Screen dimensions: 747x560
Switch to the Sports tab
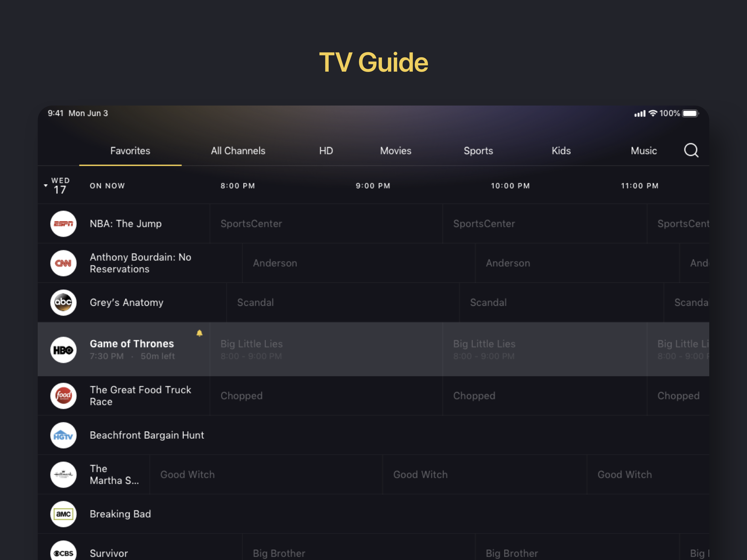pyautogui.click(x=478, y=151)
